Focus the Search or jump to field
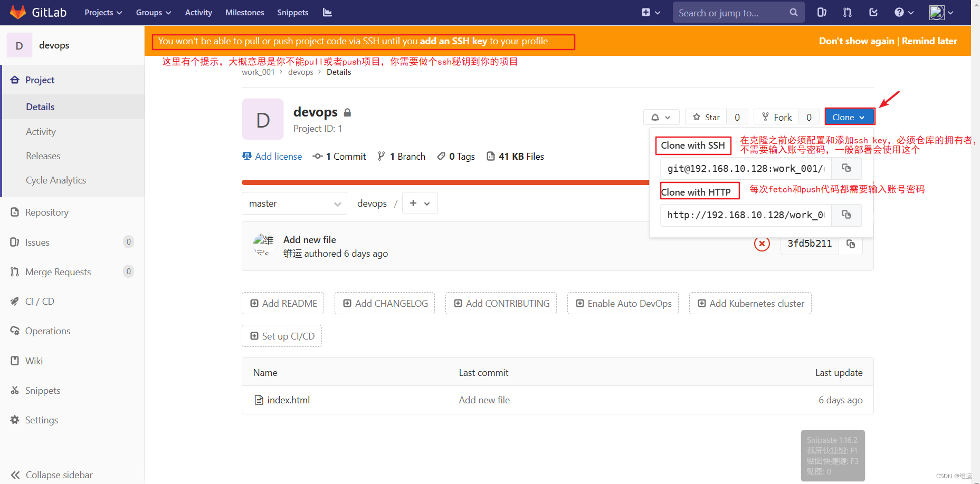The image size is (980, 484). click(x=738, y=12)
